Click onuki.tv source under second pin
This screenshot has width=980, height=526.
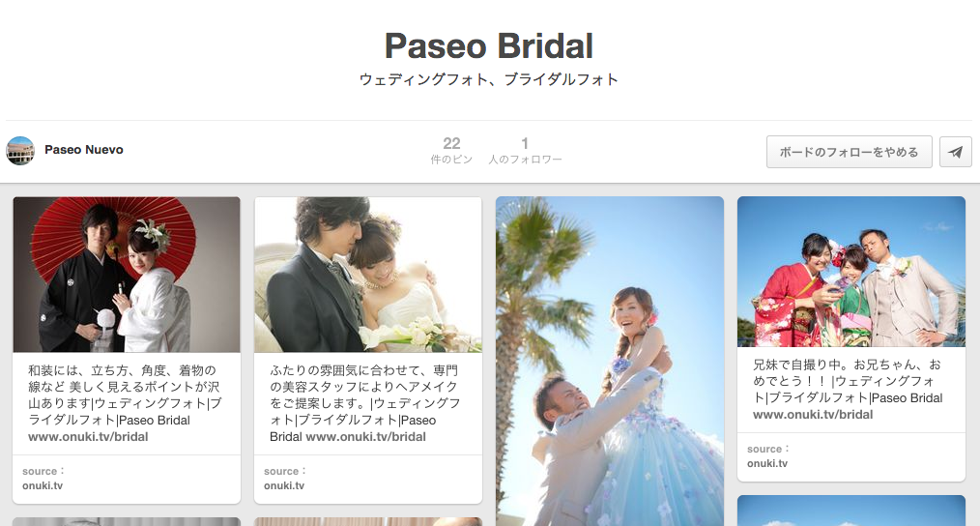pyautogui.click(x=284, y=485)
